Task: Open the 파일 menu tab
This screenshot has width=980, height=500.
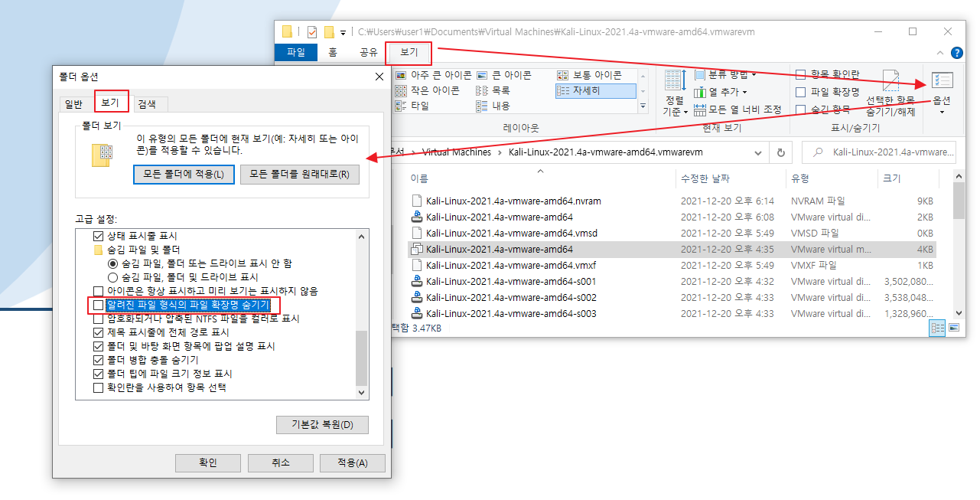Action: [296, 53]
